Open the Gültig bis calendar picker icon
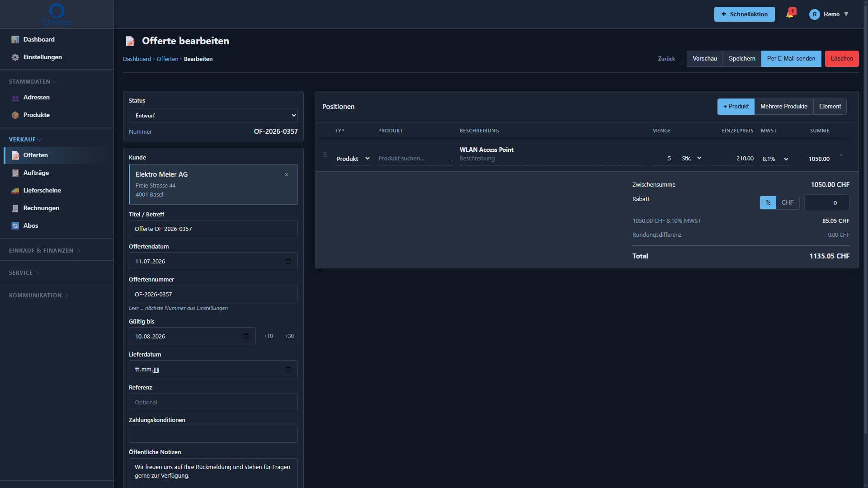Image resolution: width=868 pixels, height=488 pixels. pyautogui.click(x=246, y=336)
